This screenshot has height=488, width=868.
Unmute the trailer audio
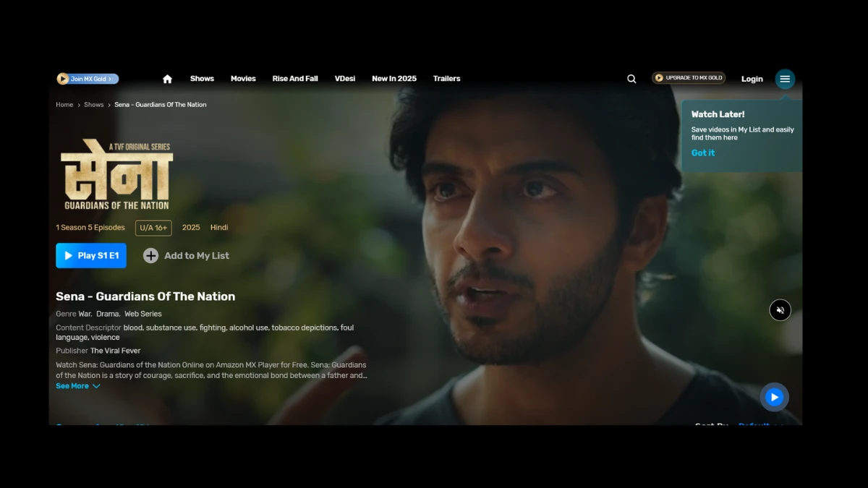pyautogui.click(x=780, y=310)
